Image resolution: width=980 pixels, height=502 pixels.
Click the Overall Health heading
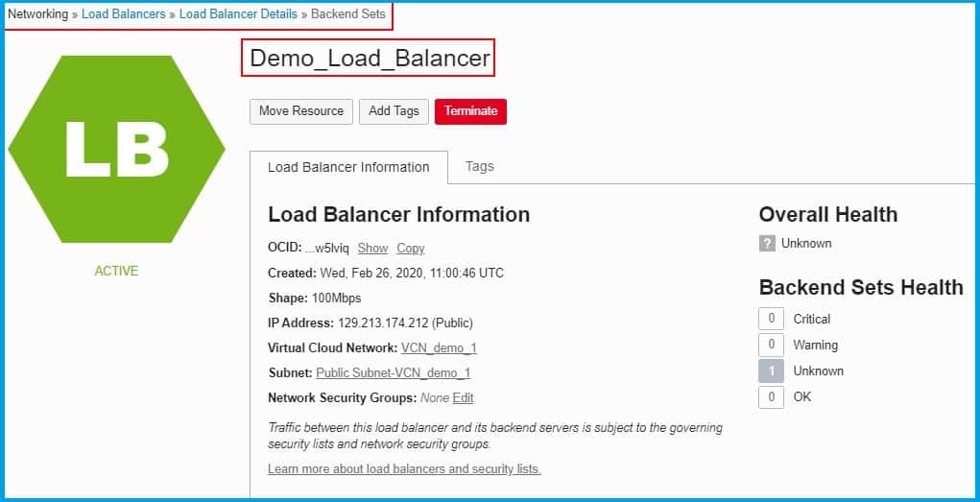pyautogui.click(x=828, y=214)
